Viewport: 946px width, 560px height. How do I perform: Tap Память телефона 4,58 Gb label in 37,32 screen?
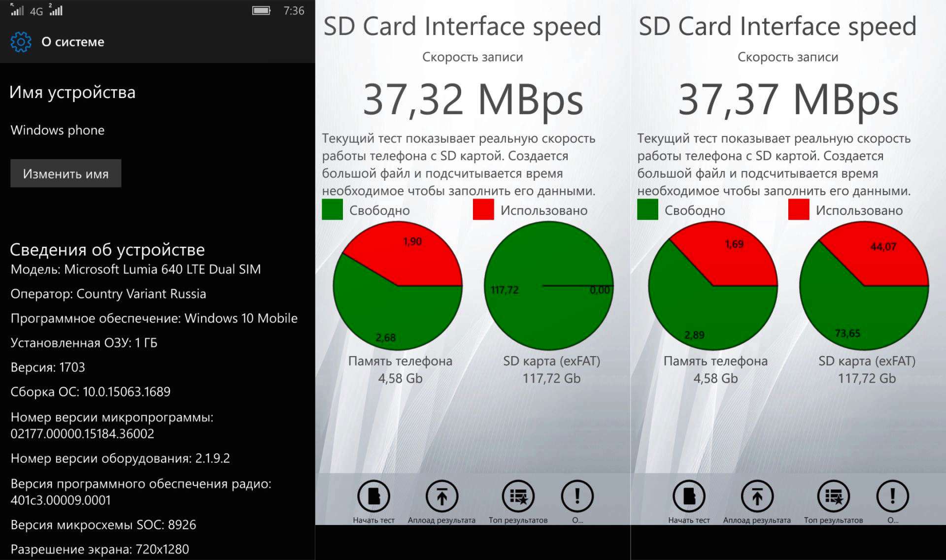[x=400, y=369]
